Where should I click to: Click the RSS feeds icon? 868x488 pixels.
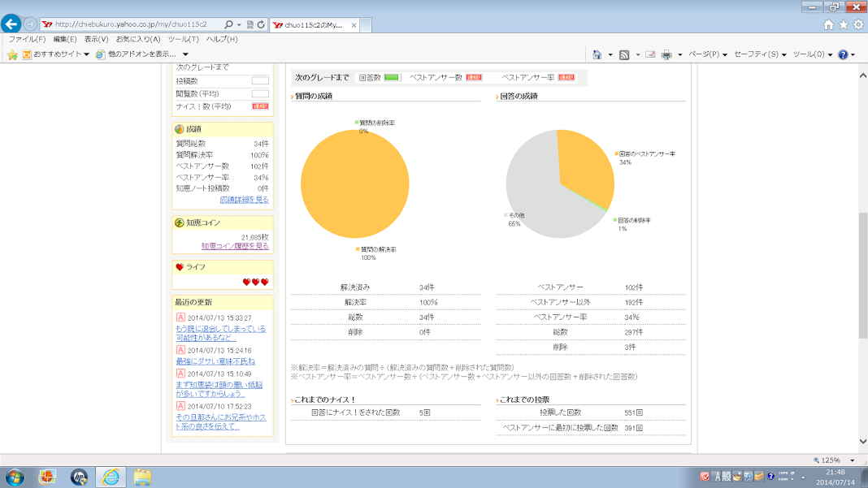tap(624, 54)
